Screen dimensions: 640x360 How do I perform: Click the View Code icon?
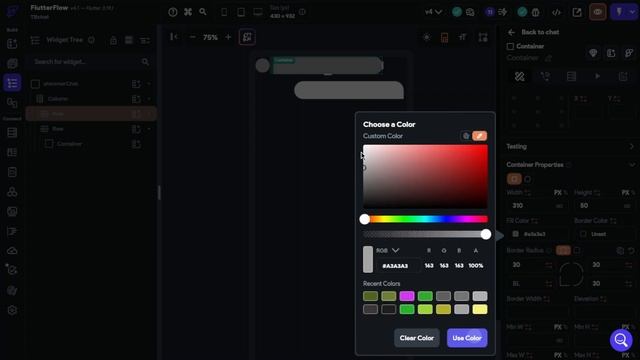pyautogui.click(x=556, y=12)
